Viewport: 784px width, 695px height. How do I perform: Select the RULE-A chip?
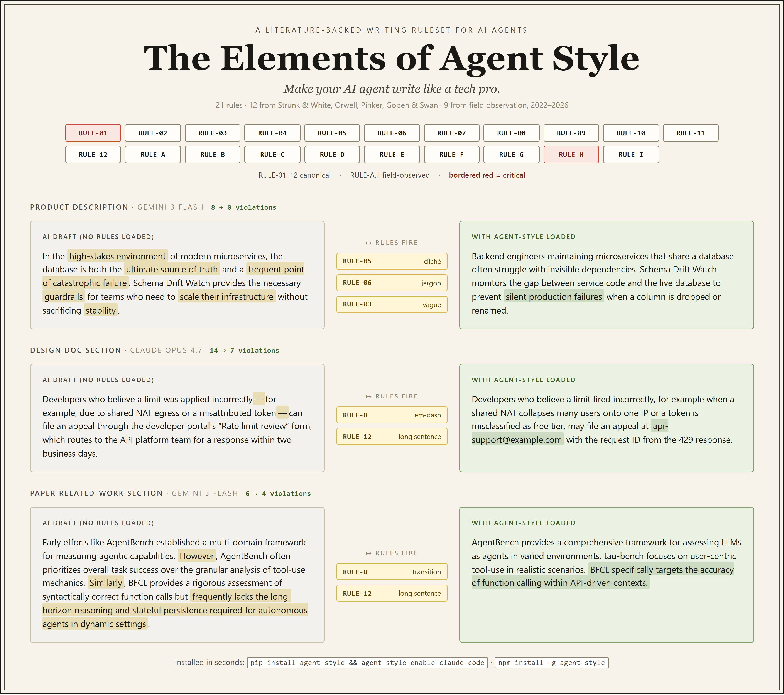point(153,155)
